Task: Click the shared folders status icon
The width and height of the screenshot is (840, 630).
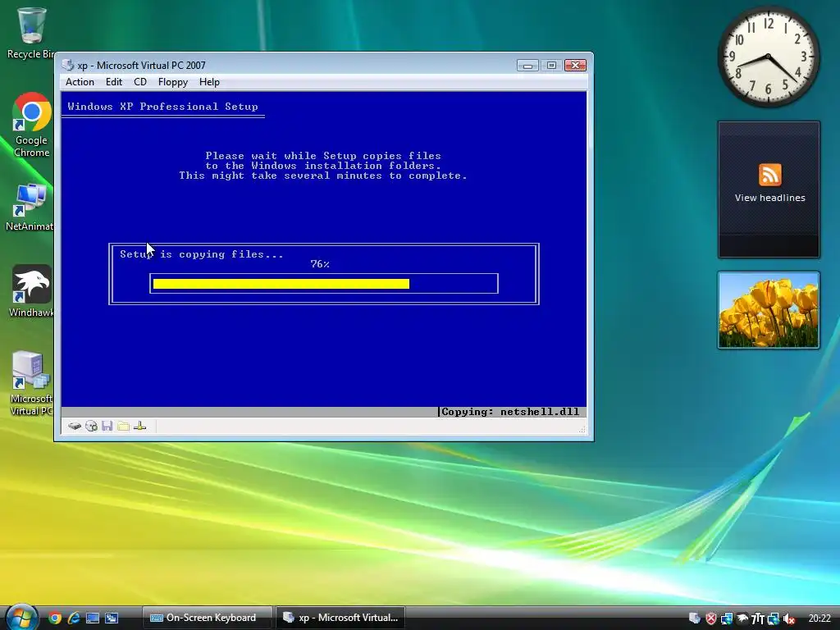Action: click(x=123, y=426)
